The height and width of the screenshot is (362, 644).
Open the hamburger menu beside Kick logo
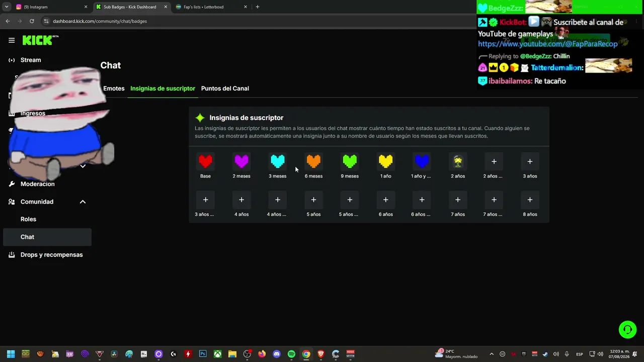pyautogui.click(x=12, y=40)
